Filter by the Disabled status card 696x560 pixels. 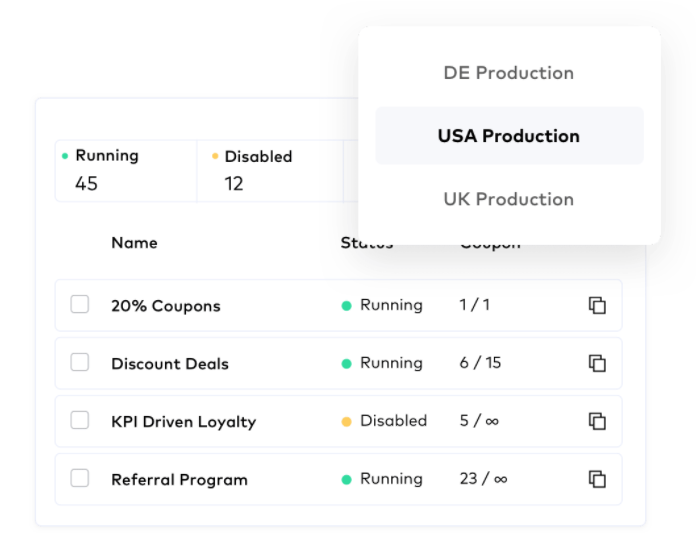click(x=270, y=170)
